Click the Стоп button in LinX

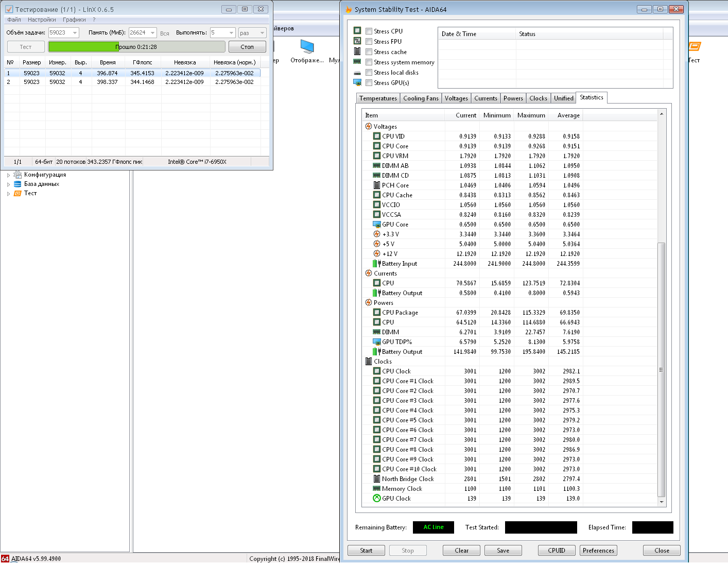click(247, 46)
